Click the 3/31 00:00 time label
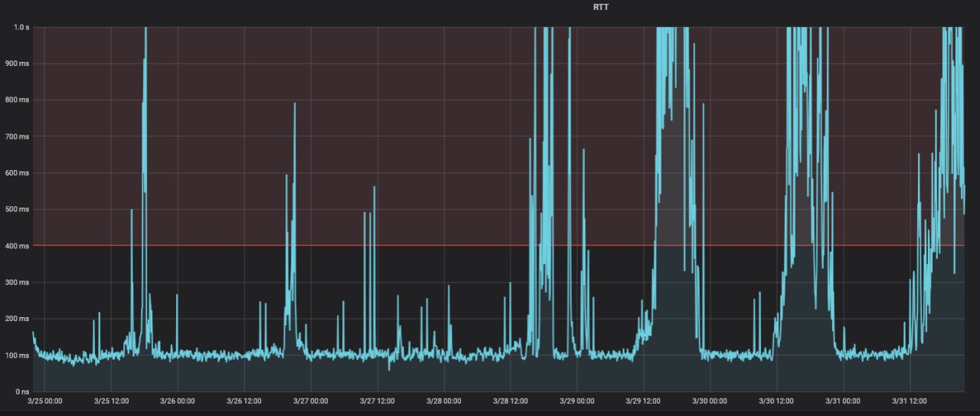The image size is (980, 416). 844,401
